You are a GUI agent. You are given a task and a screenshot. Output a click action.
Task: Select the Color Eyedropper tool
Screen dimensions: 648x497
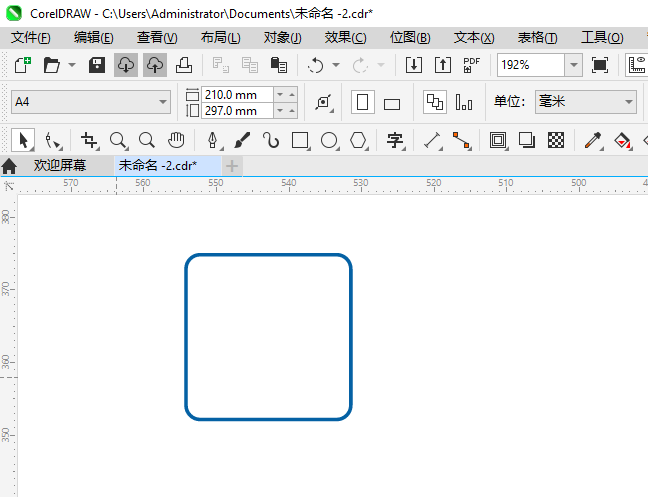coord(593,140)
